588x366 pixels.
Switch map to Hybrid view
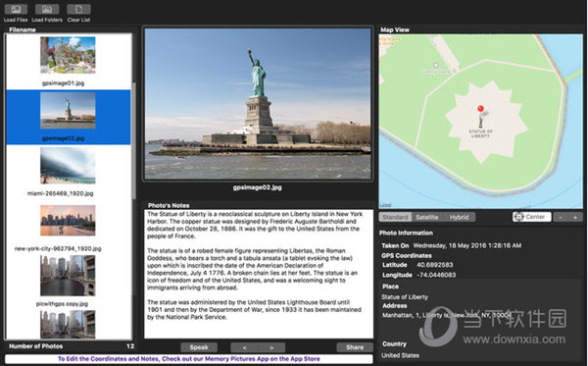[459, 217]
